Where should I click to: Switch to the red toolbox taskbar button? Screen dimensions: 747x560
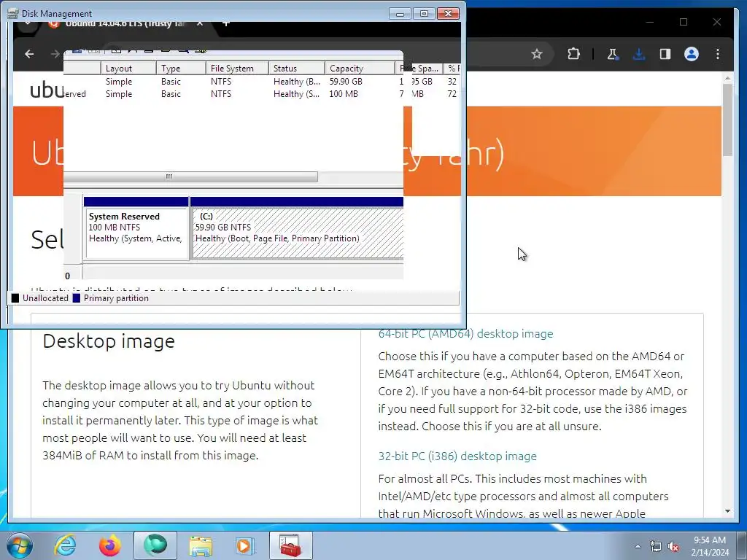coord(290,545)
